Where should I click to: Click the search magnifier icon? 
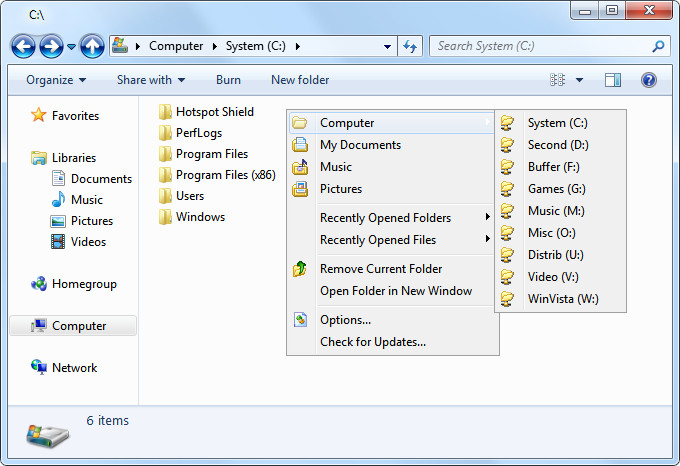[658, 46]
